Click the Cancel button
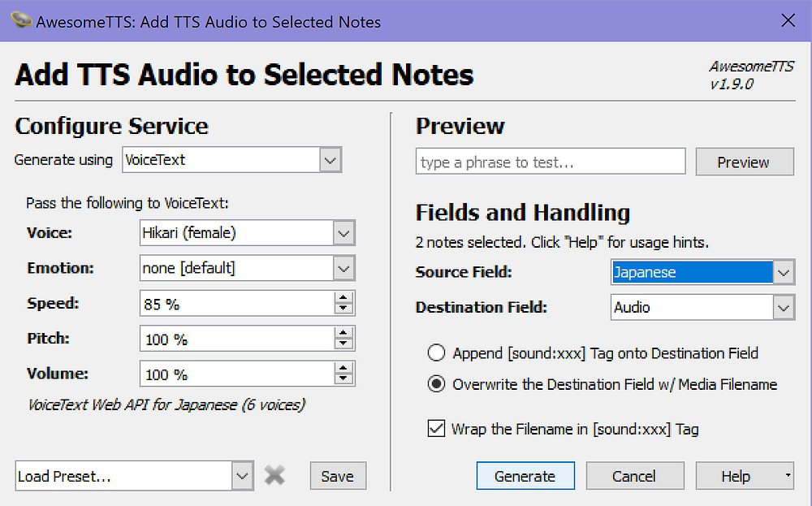The image size is (812, 506). click(634, 475)
